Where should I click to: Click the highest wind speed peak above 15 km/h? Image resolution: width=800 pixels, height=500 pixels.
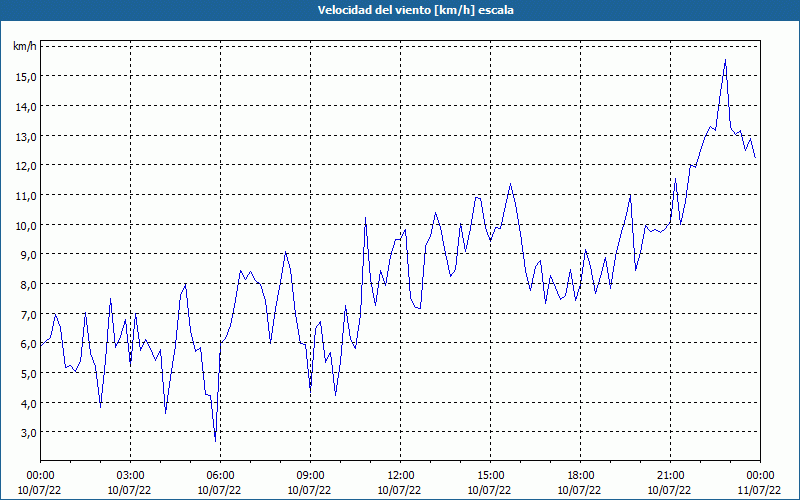pyautogui.click(x=725, y=60)
